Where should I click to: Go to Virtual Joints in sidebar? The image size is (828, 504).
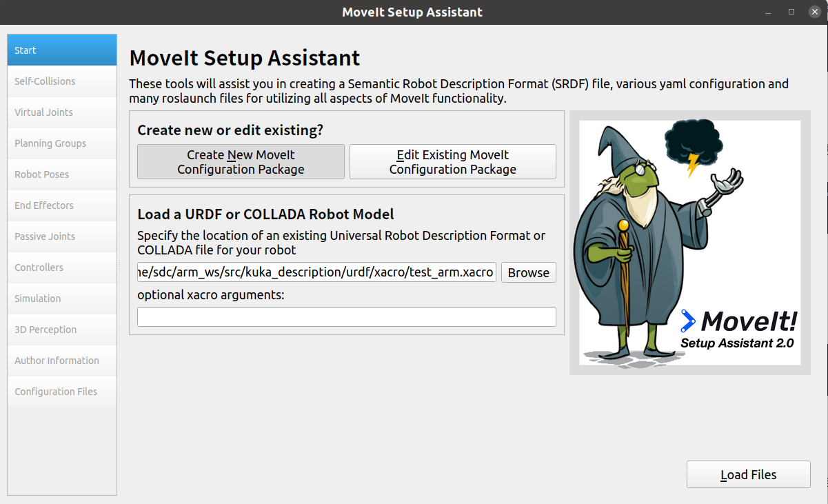62,112
